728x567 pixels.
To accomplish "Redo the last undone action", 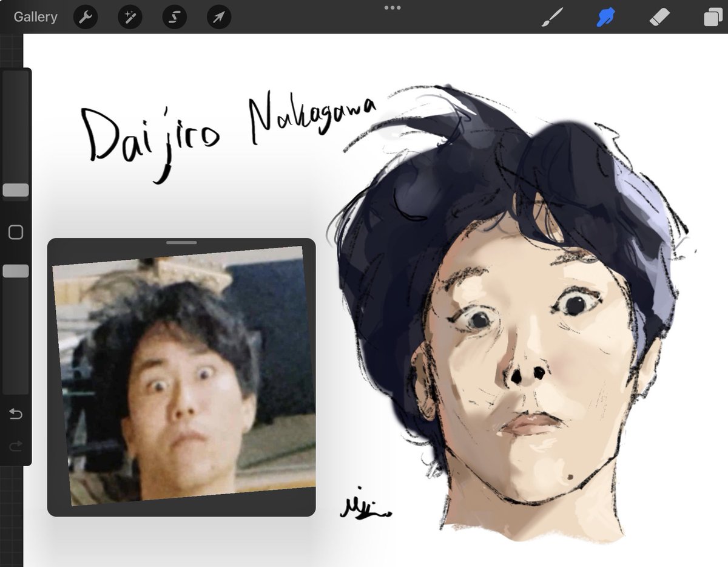I will click(16, 447).
